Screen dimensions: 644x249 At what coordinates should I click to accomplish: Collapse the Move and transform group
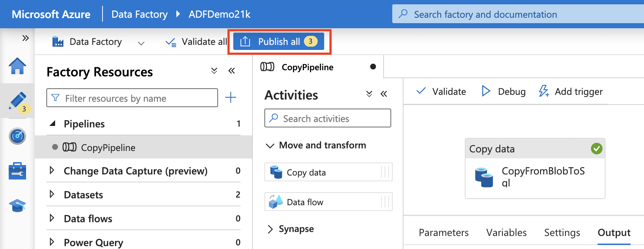tap(270, 145)
